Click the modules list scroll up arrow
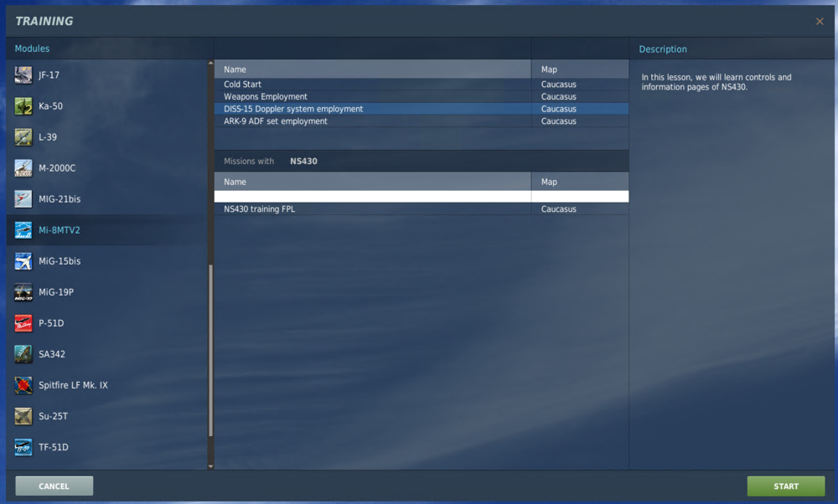This screenshot has height=504, width=838. pos(210,63)
